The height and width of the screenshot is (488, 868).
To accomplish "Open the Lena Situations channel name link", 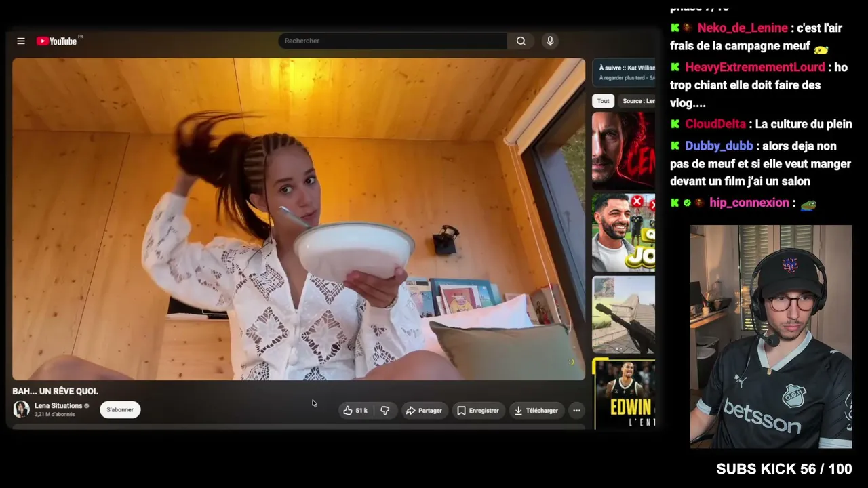I will click(x=58, y=406).
